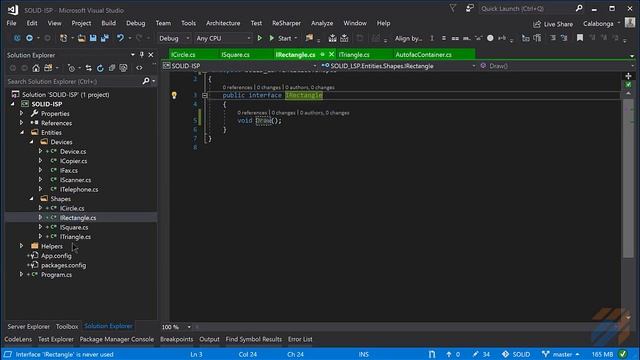Open the Package Manager Console tab
This screenshot has height=360, width=640.
117,339
